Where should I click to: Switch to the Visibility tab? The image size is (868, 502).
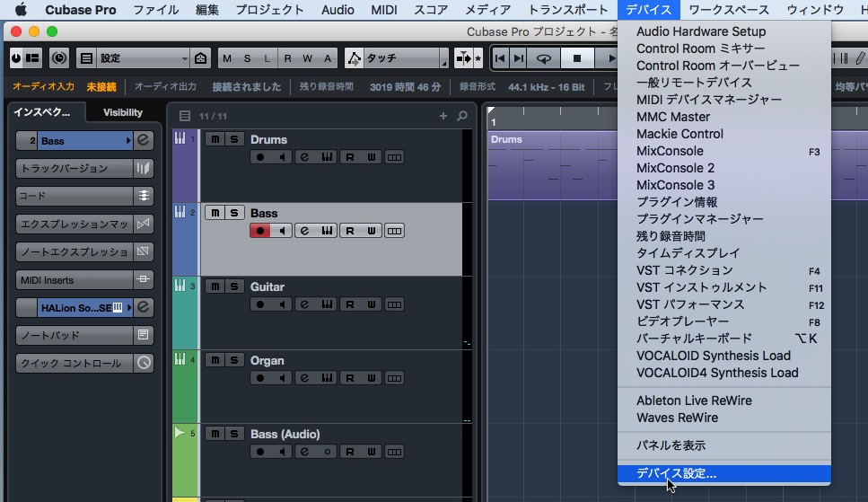click(123, 112)
